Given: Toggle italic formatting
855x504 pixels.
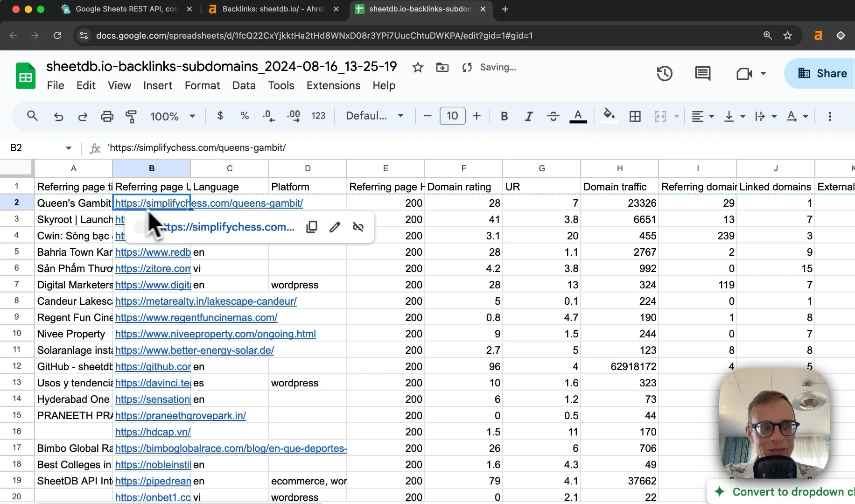Looking at the screenshot, I should (528, 116).
